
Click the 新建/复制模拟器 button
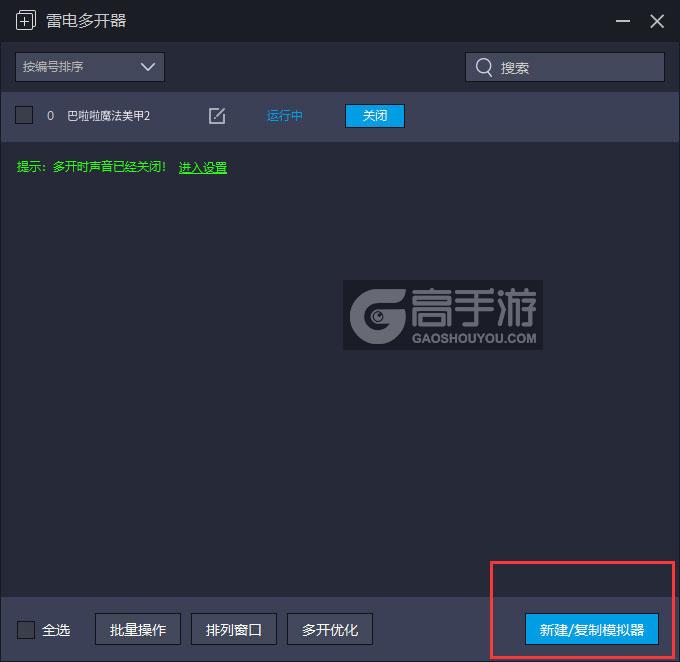[x=592, y=629]
